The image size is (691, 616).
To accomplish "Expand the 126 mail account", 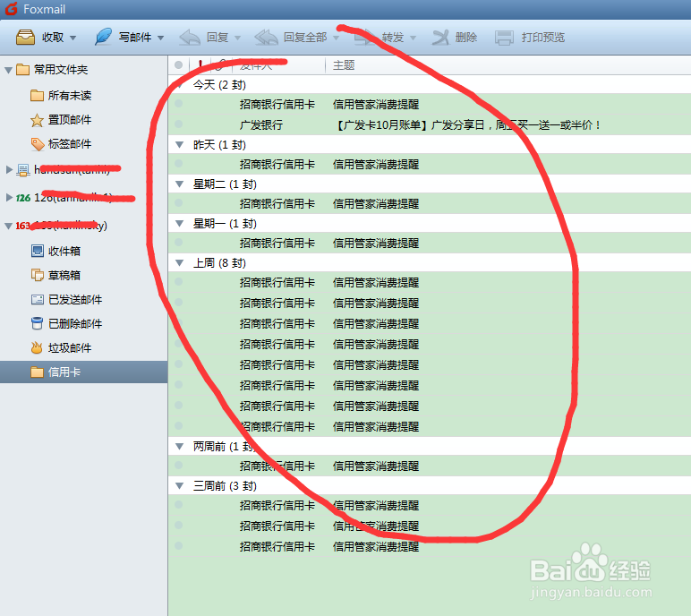I will (9, 198).
